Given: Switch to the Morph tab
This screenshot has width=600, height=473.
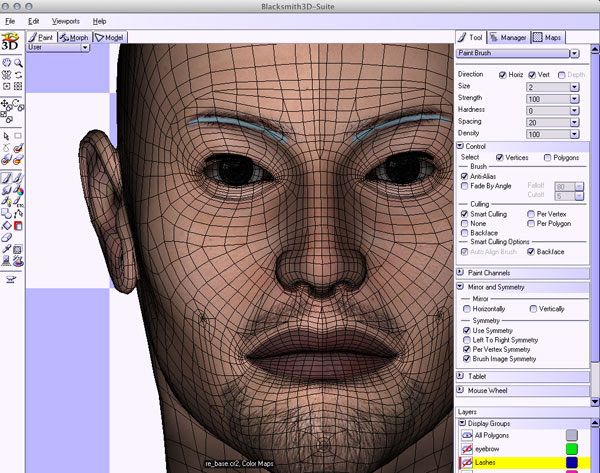Looking at the screenshot, I should pos(73,37).
